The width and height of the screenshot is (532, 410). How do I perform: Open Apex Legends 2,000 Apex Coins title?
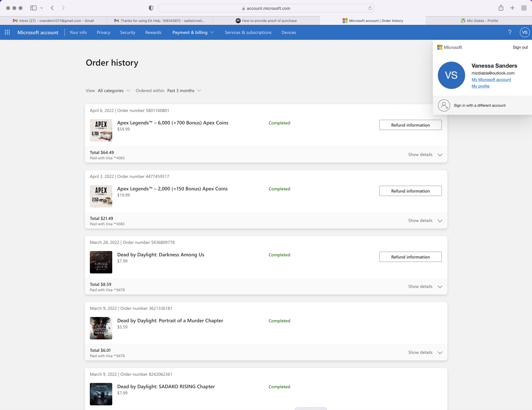pyautogui.click(x=172, y=189)
